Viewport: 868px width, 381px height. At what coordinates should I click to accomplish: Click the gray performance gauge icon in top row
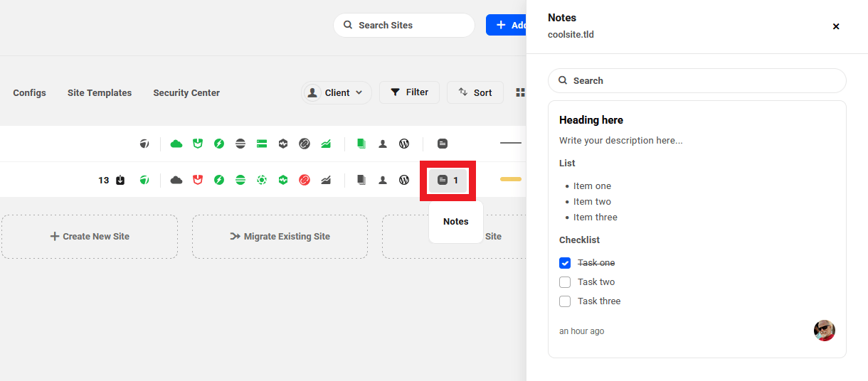click(x=144, y=144)
